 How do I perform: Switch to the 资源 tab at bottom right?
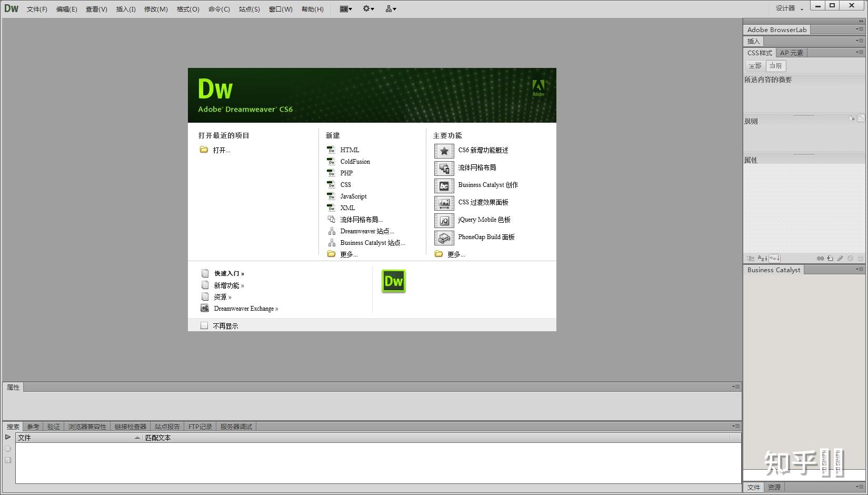[774, 487]
